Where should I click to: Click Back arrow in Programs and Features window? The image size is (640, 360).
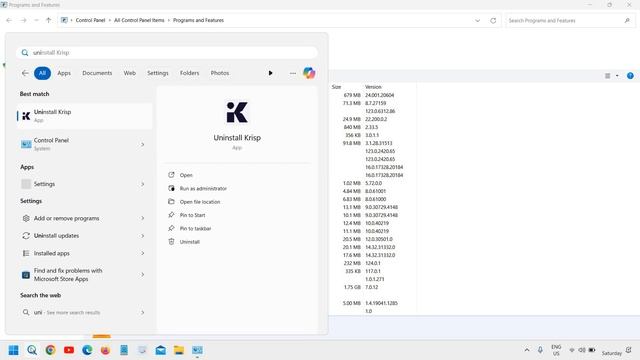pyautogui.click(x=9, y=20)
